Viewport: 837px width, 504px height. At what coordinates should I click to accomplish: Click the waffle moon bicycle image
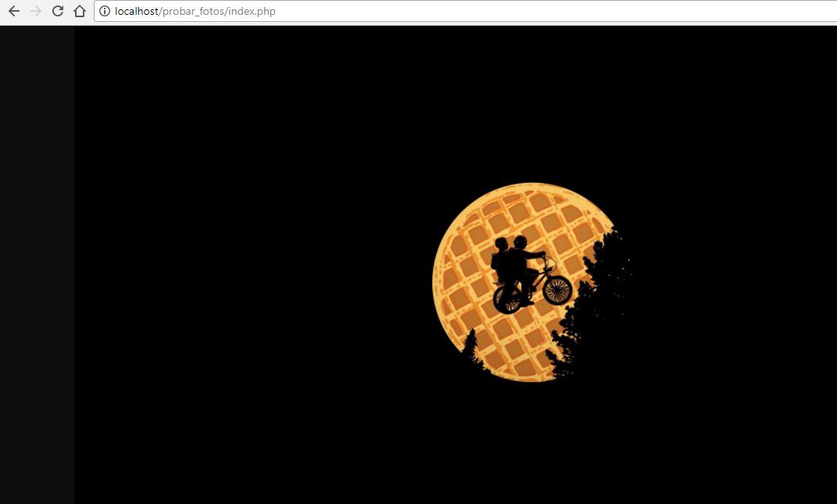click(456, 266)
